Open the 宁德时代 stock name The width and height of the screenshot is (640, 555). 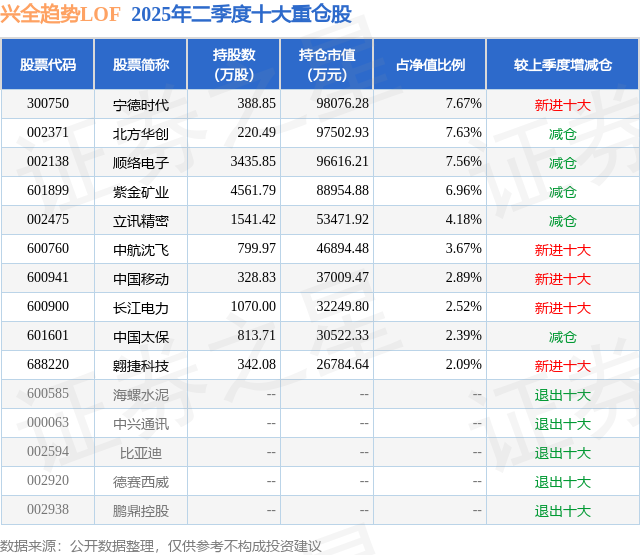(141, 105)
